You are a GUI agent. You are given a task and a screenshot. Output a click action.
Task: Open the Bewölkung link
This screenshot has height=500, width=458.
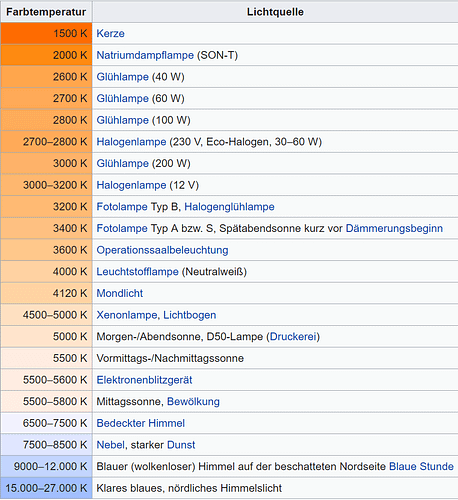click(x=193, y=402)
